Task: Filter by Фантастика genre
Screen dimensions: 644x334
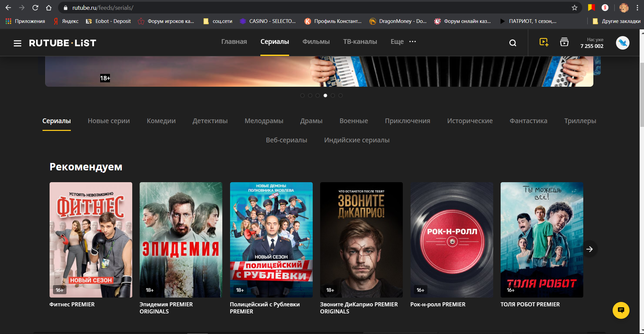Action: click(x=528, y=121)
